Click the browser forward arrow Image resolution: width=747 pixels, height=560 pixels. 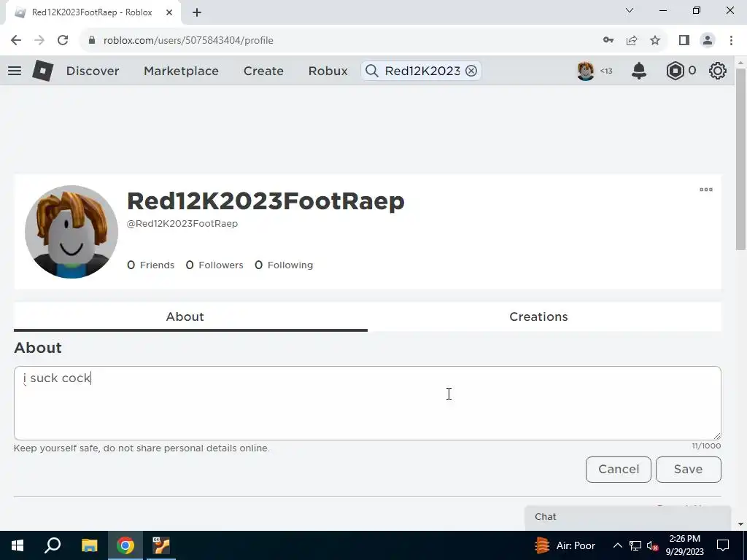click(x=39, y=40)
